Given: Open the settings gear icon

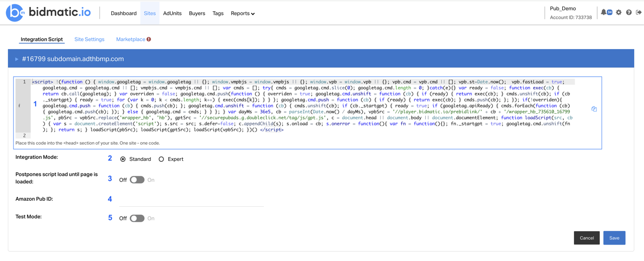Looking at the screenshot, I should (619, 12).
